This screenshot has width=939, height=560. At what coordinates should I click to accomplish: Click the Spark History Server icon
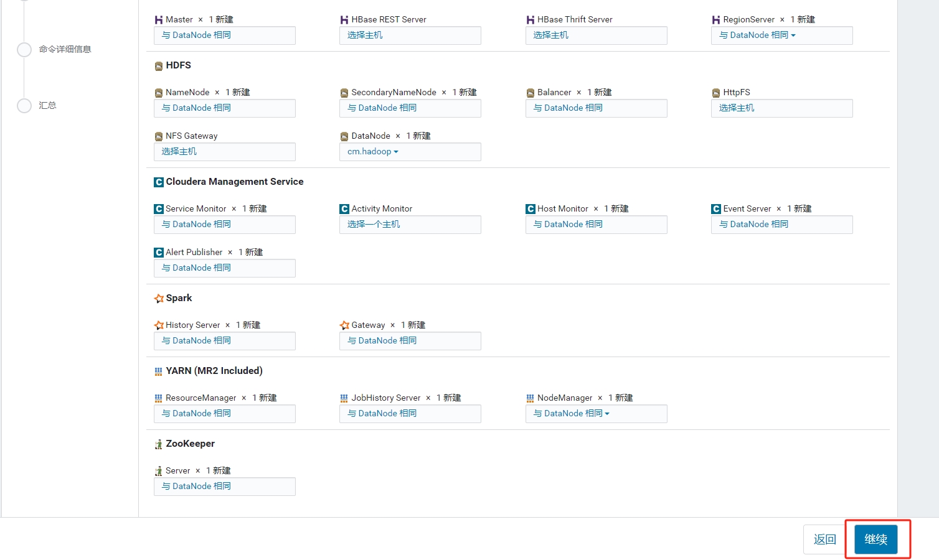159,325
